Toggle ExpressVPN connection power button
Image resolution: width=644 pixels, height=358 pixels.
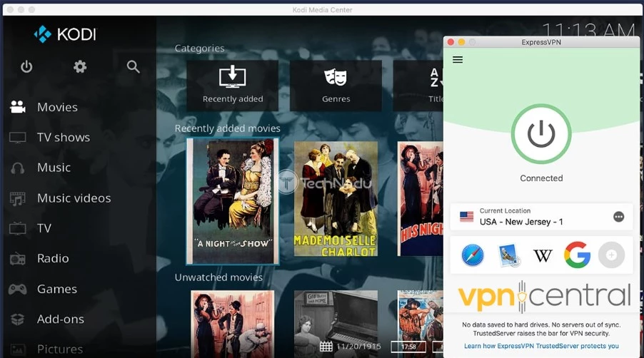point(541,133)
